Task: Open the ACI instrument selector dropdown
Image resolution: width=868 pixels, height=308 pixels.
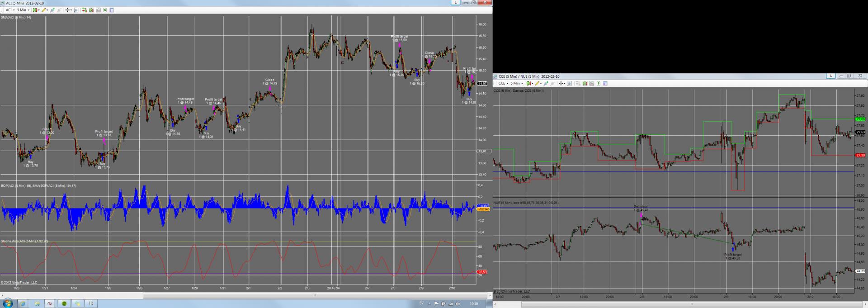Action: 10,10
